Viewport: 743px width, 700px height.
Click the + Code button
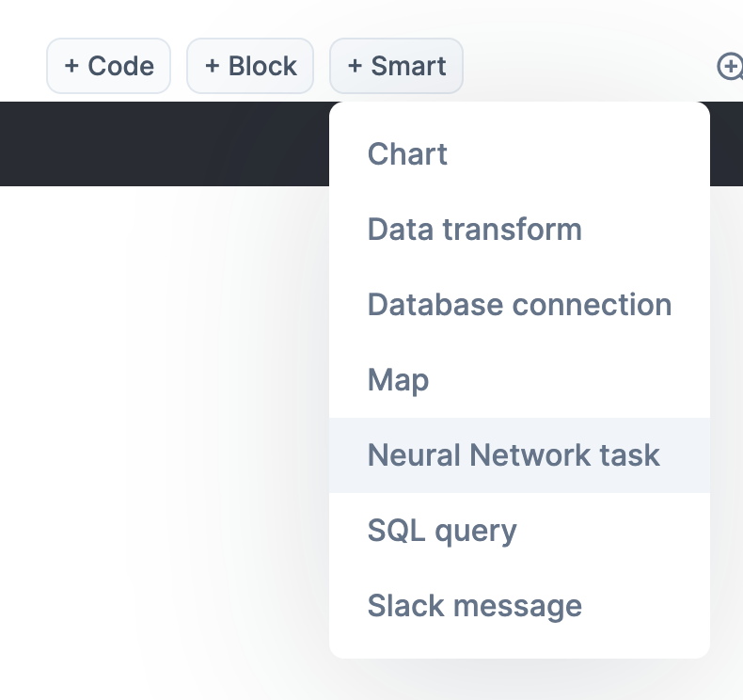point(108,66)
